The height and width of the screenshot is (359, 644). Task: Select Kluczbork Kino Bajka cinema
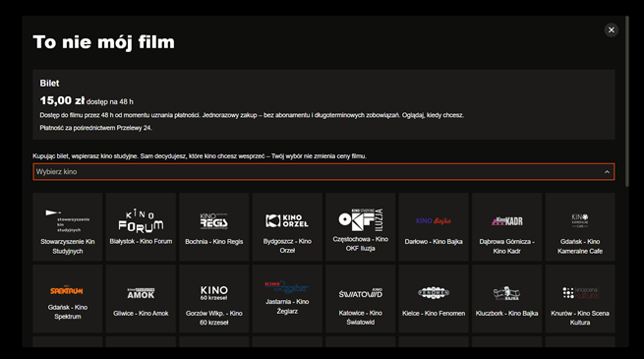coord(506,299)
